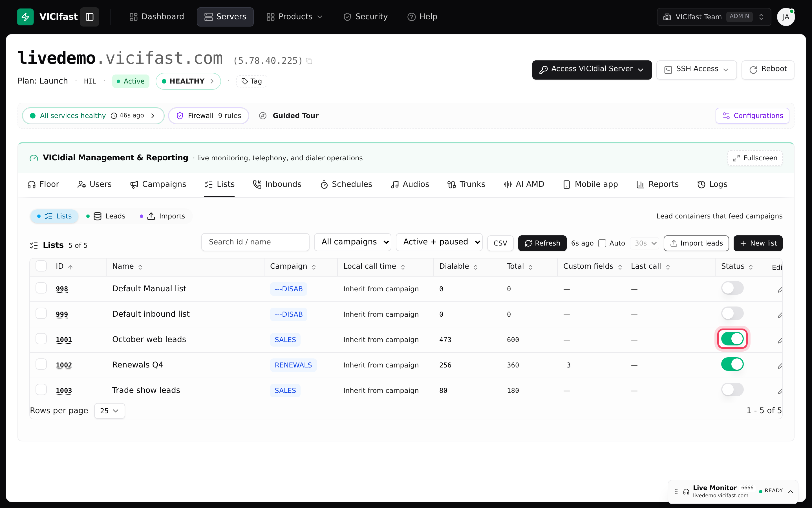Enable status toggle for Default inbound list
812x508 pixels.
click(732, 314)
